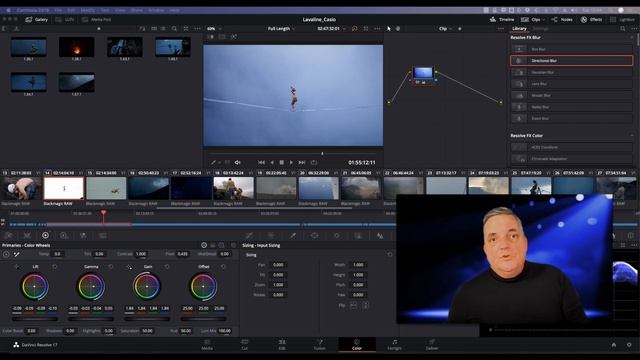Screen dimensions: 640x360
Task: Reset the Gain color wheel
Action: click(x=167, y=267)
